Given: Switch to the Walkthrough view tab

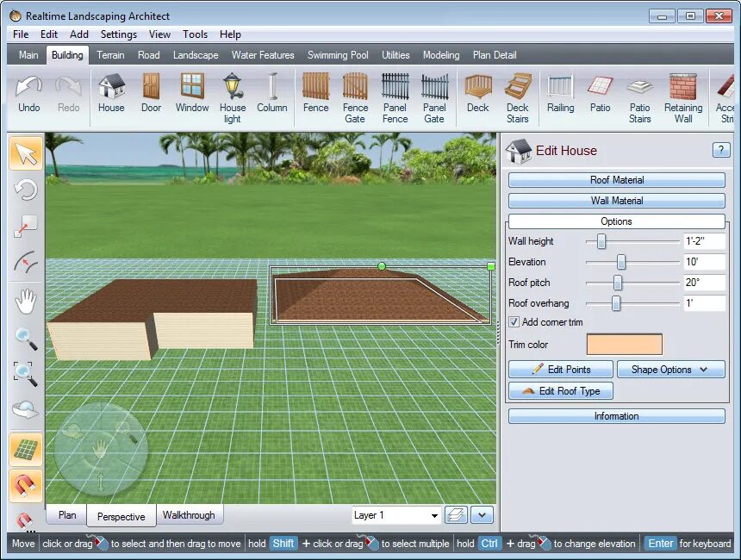Looking at the screenshot, I should coord(189,515).
